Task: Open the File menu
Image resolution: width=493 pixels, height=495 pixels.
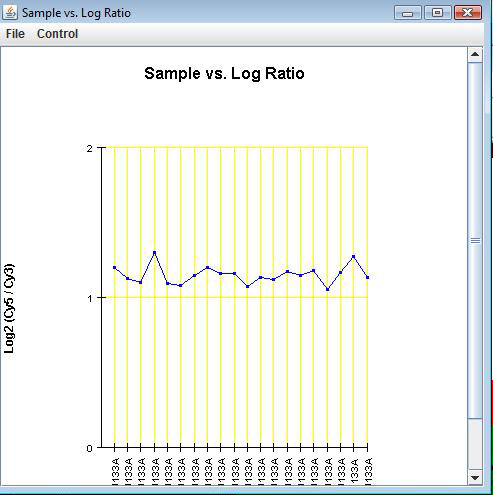Action: click(15, 34)
